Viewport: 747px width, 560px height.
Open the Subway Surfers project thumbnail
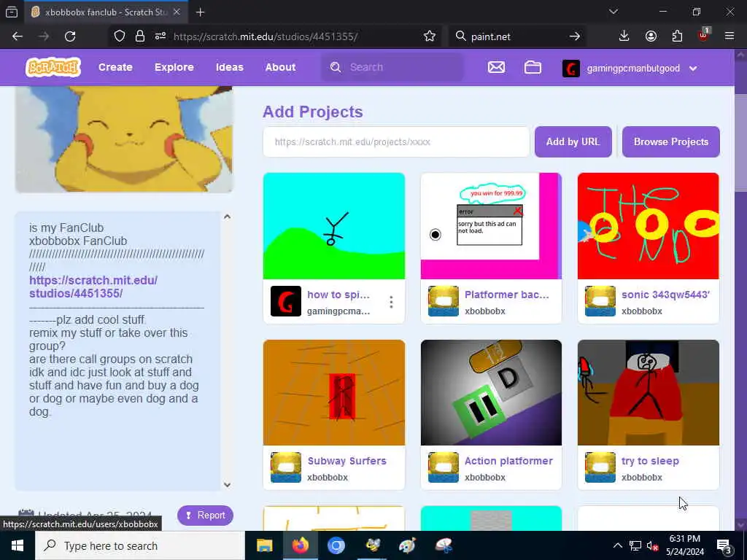pos(333,392)
